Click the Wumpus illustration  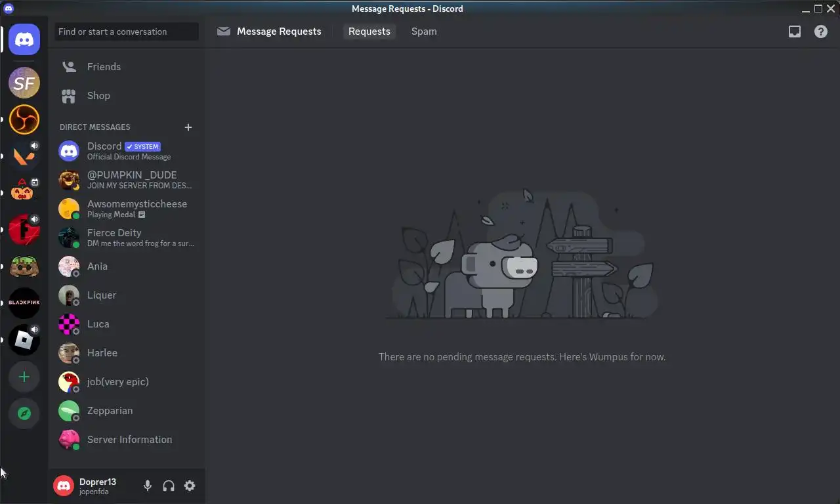tap(522, 255)
